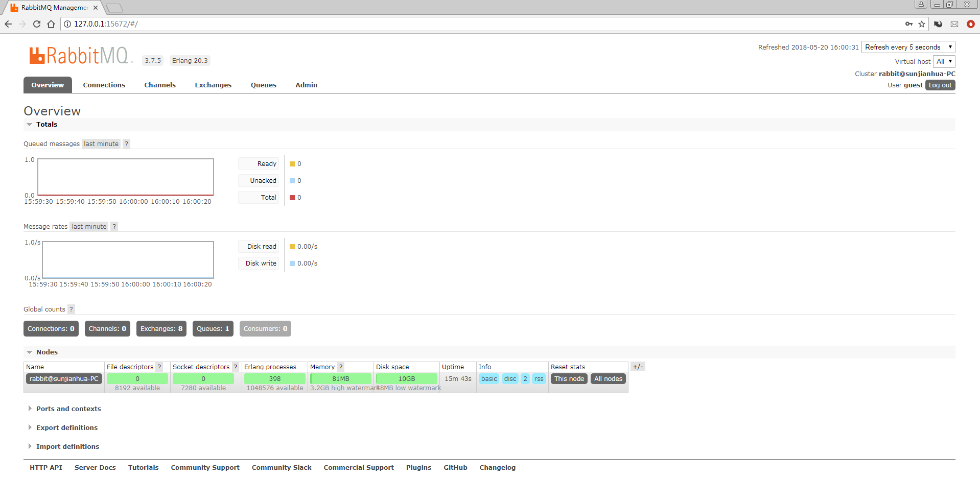This screenshot has width=980, height=479.
Task: Click the RabbitMQ logo
Action: tap(79, 55)
